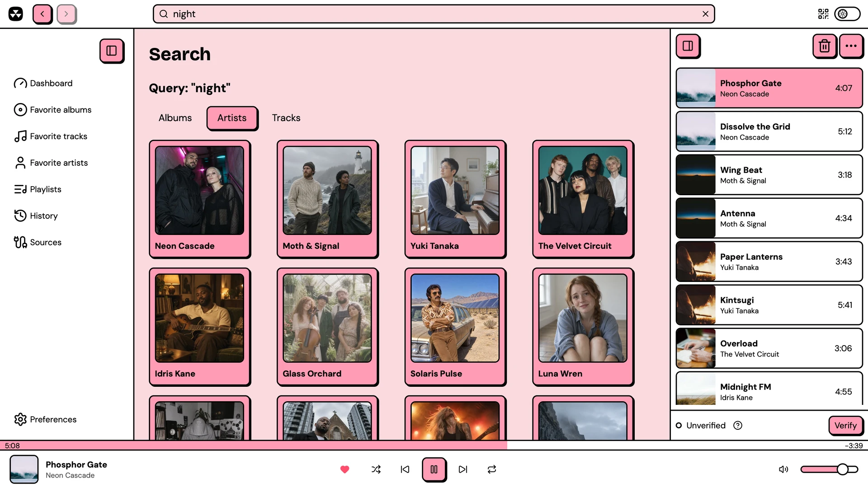Screen dimensions: 868x488
Task: Open the Moth & Signal artist card
Action: point(327,199)
